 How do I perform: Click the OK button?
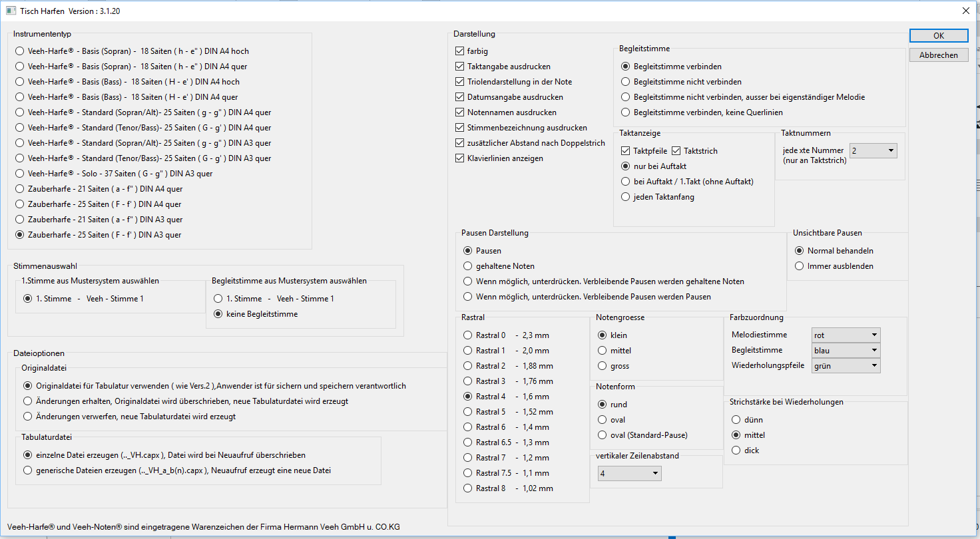point(938,36)
